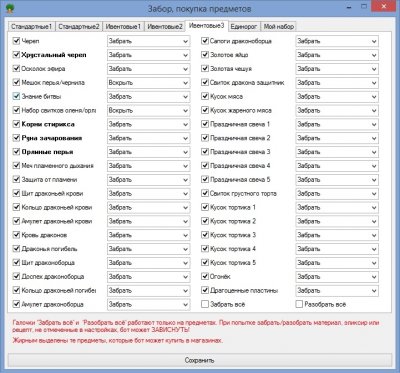Screen dimensions: 400x373
Task: Close the window with red X
Action: point(383,7)
